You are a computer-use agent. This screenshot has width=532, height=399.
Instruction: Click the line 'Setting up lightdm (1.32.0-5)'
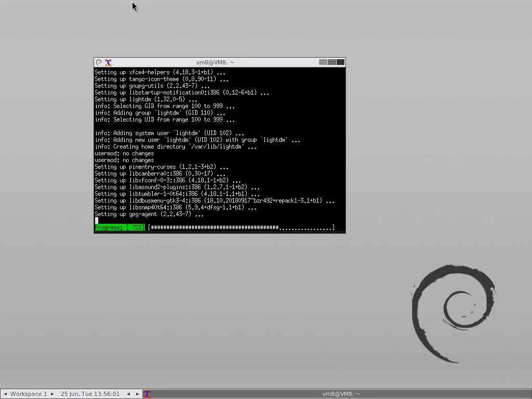(x=146, y=99)
